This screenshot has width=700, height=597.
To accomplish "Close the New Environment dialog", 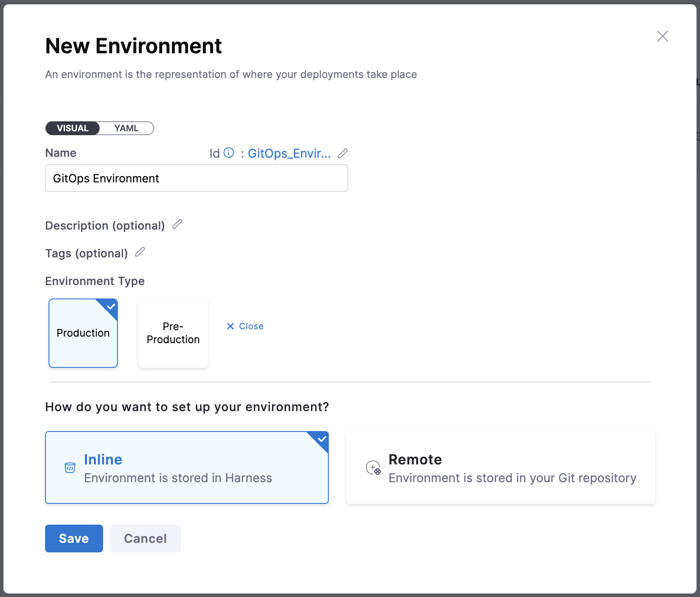I will [662, 36].
